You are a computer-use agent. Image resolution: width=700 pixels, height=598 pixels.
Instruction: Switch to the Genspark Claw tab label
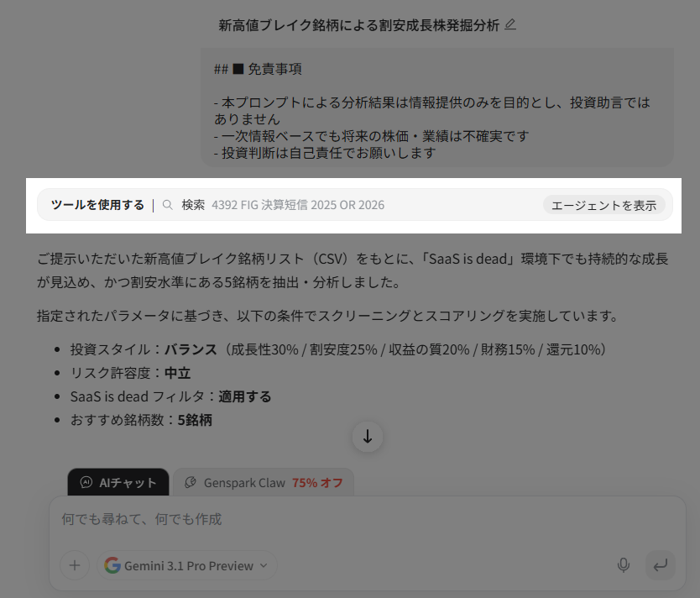pyautogui.click(x=244, y=483)
